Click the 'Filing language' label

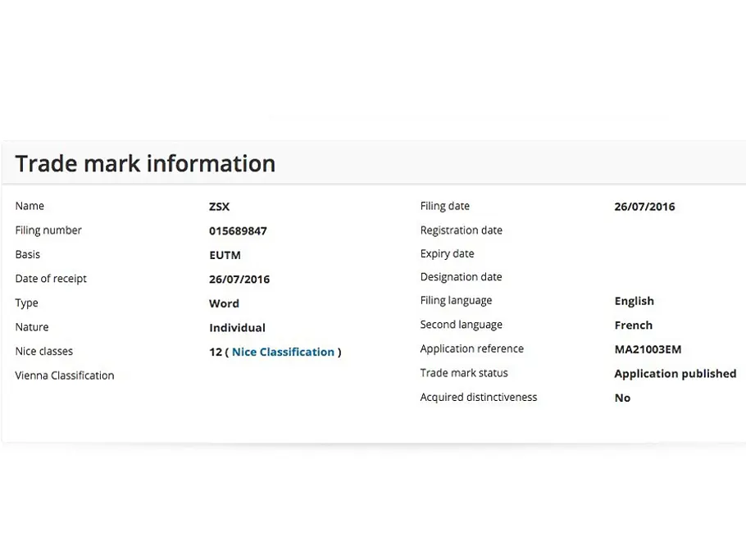point(457,301)
